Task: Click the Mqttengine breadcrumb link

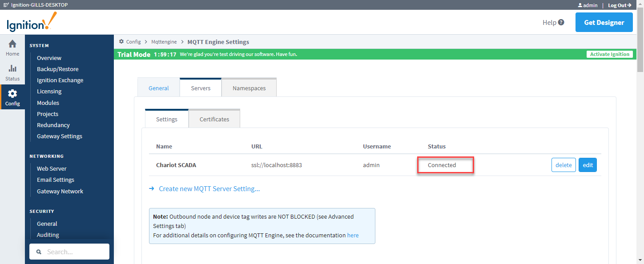Action: pyautogui.click(x=164, y=42)
